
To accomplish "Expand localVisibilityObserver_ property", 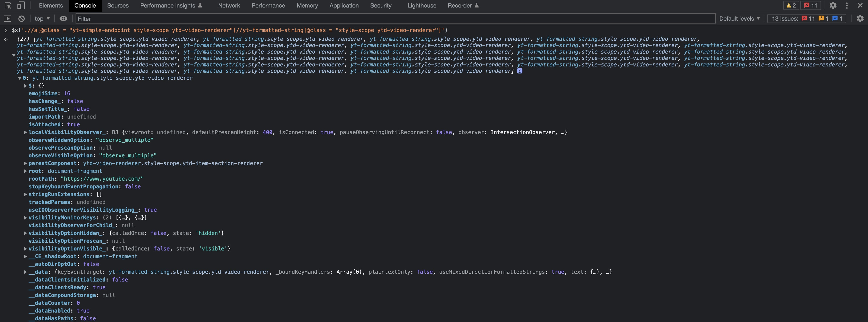I will click(x=25, y=132).
